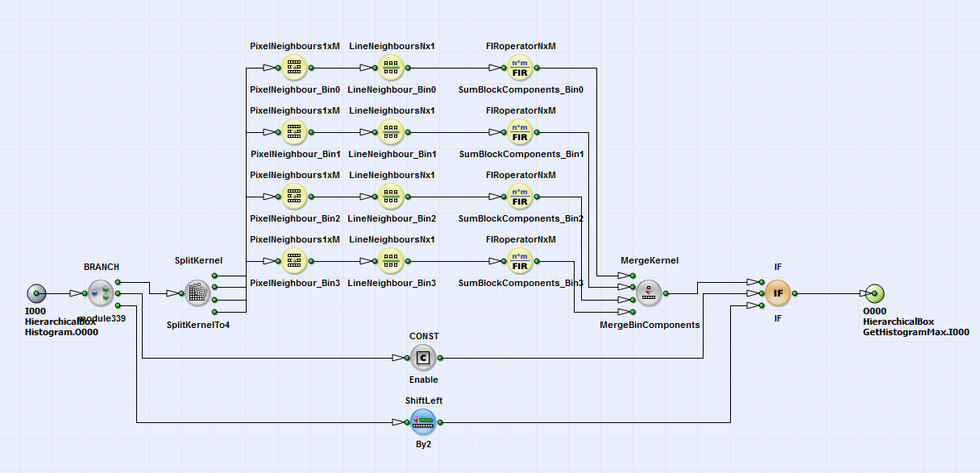Click the MergeKernel title label
Screen dimensions: 980x473
point(650,261)
